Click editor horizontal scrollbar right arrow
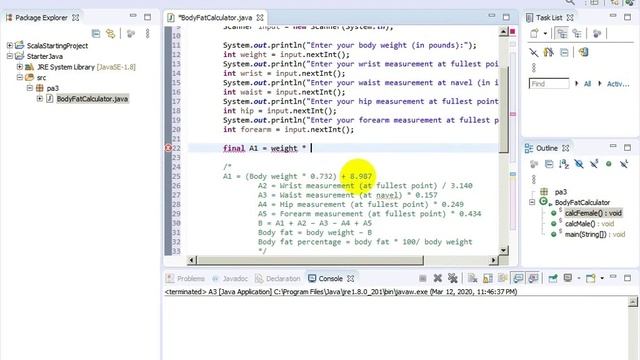 [493, 260]
